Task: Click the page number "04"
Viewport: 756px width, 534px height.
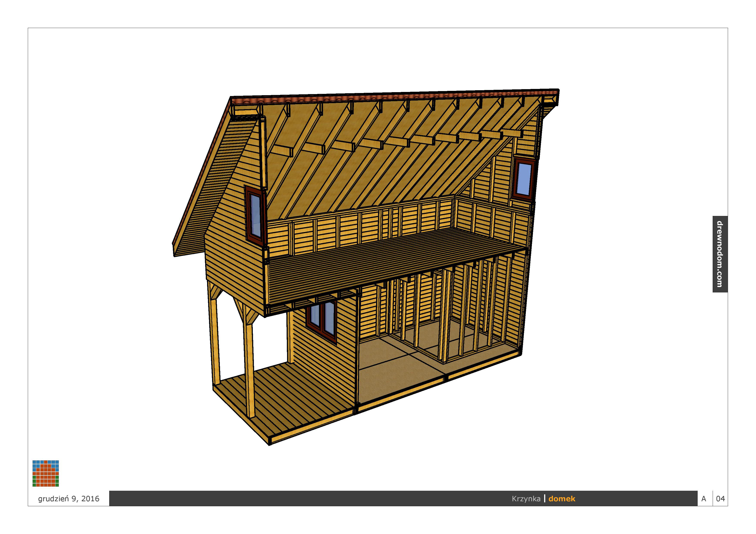Action: 720,499
